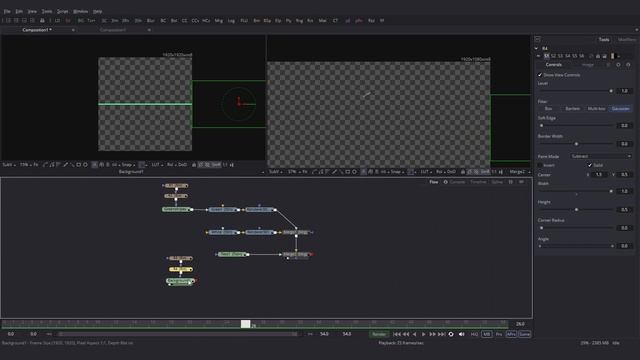Switch to the Modifiers tab
This screenshot has height=360, width=640.
[627, 40]
